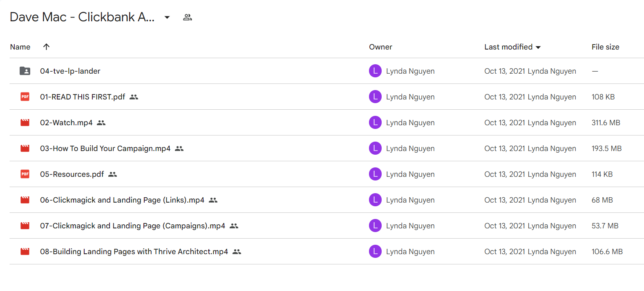
Task: Click the 108 KB file size value
Action: click(603, 97)
